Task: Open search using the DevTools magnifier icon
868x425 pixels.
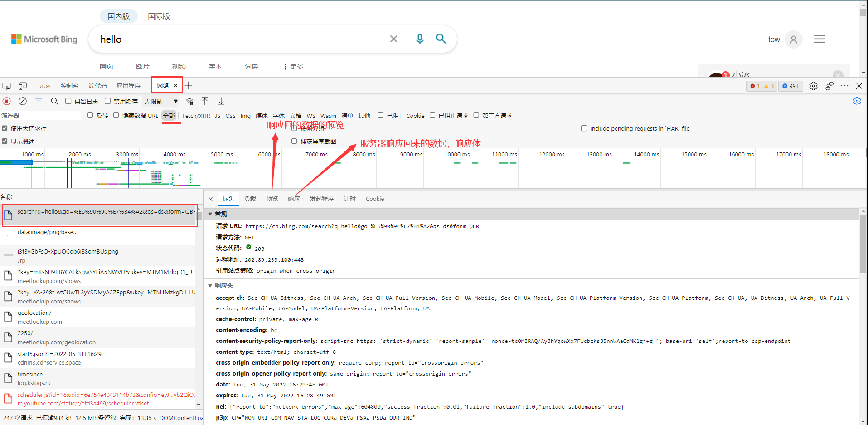Action: click(x=54, y=101)
